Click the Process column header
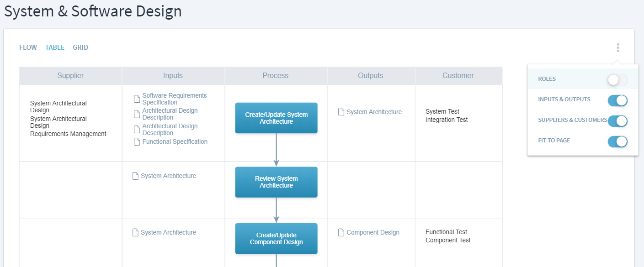 click(276, 76)
